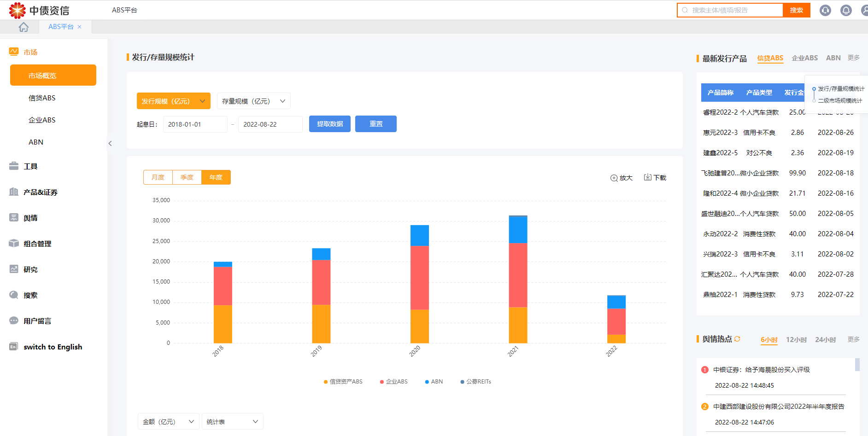
Task: Click the 中债资信 logo
Action: tap(39, 10)
